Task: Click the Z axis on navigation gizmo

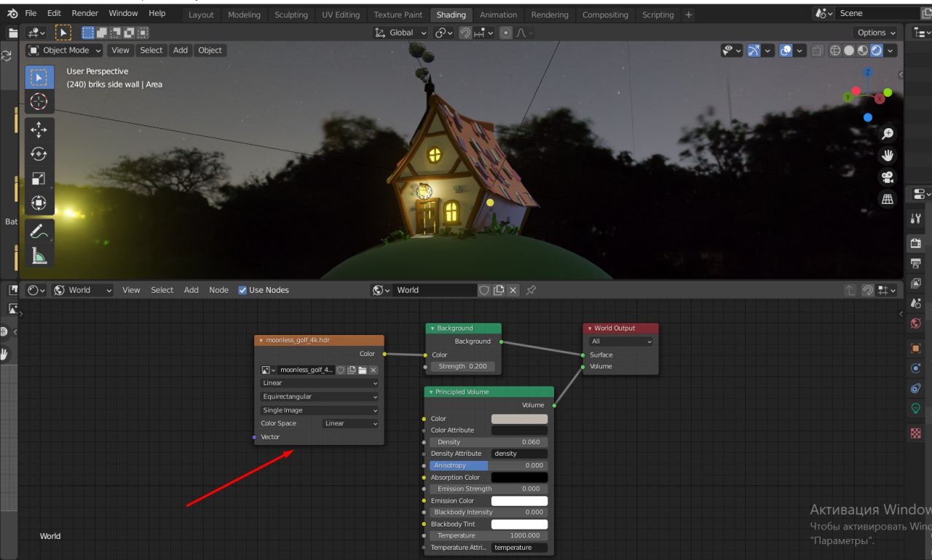Action: [x=868, y=73]
